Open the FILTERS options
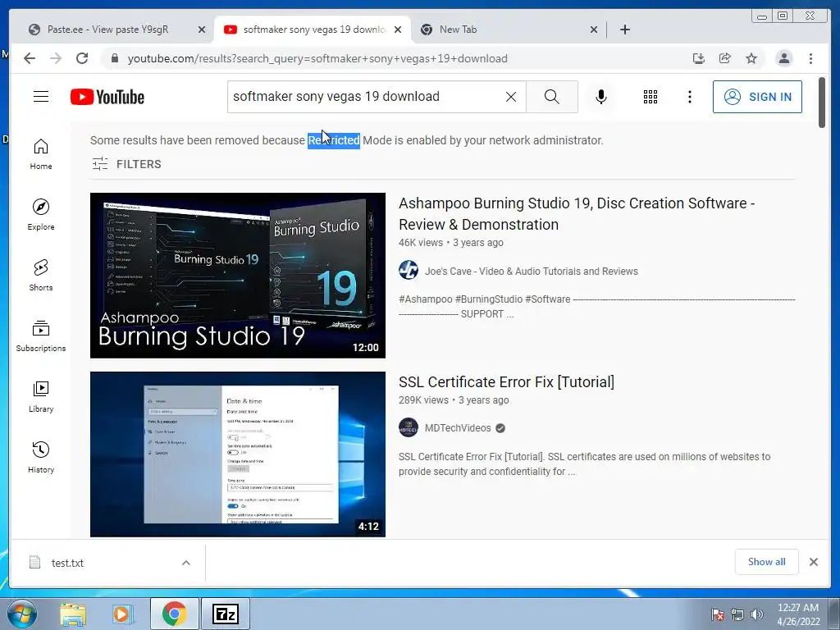Viewport: 840px width, 630px height. [126, 164]
